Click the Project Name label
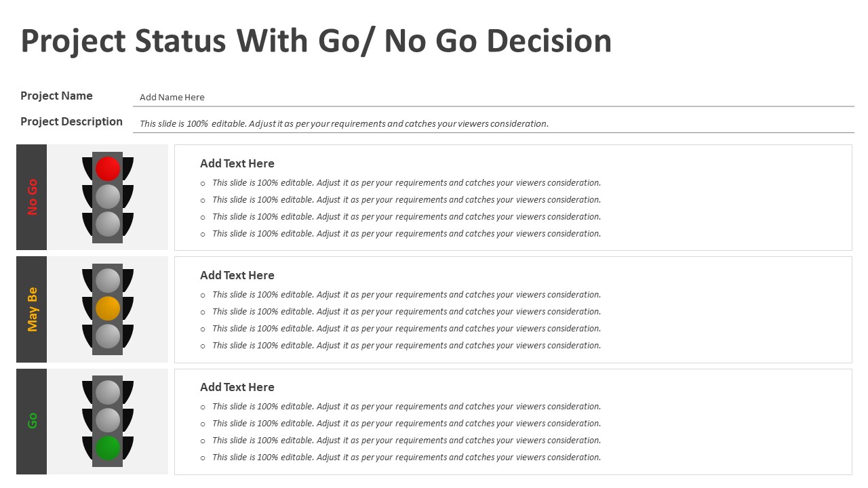This screenshot has width=868, height=488. [x=56, y=96]
